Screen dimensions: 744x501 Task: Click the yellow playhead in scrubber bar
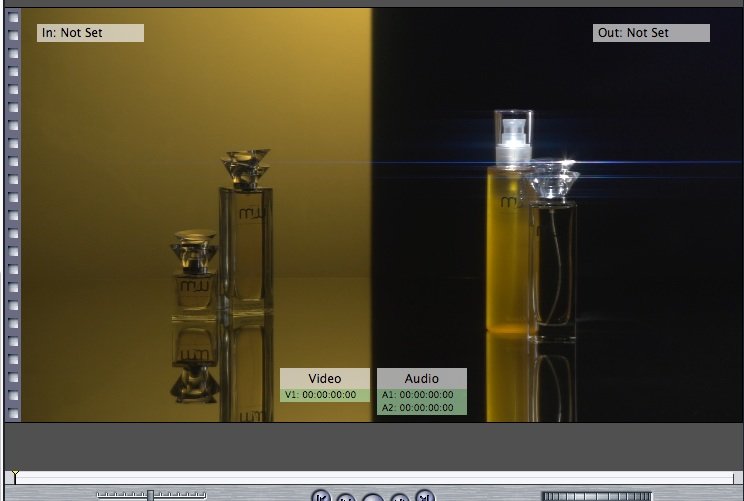point(15,477)
